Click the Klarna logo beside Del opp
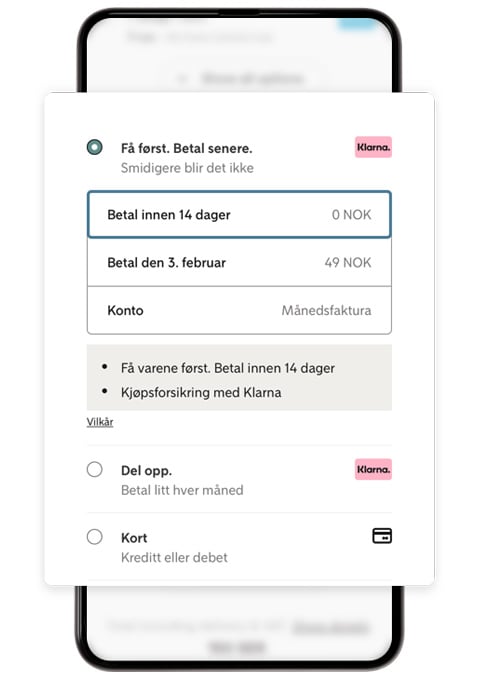Screen dimensions: 479x679 373,469
